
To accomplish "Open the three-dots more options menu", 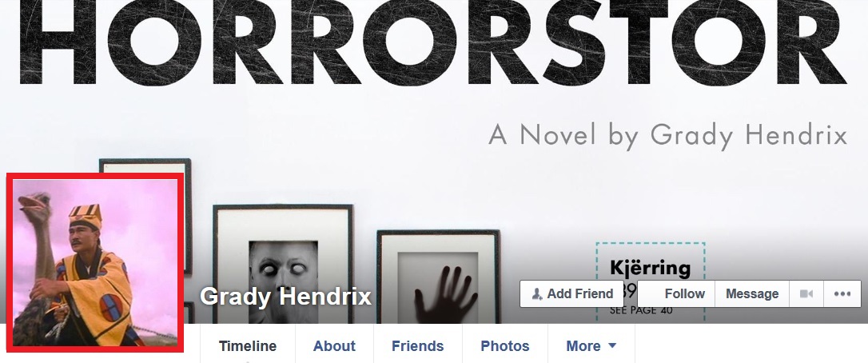I will tap(842, 293).
